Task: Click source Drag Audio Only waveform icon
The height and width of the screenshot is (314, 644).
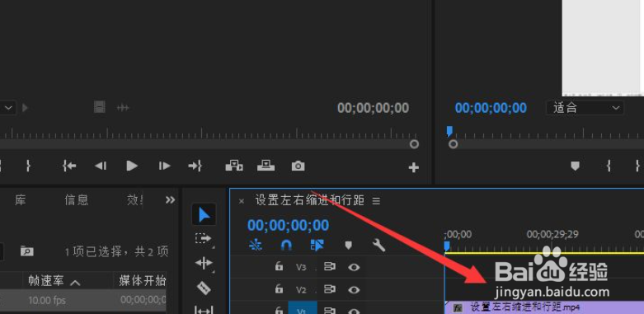Action: click(x=123, y=108)
